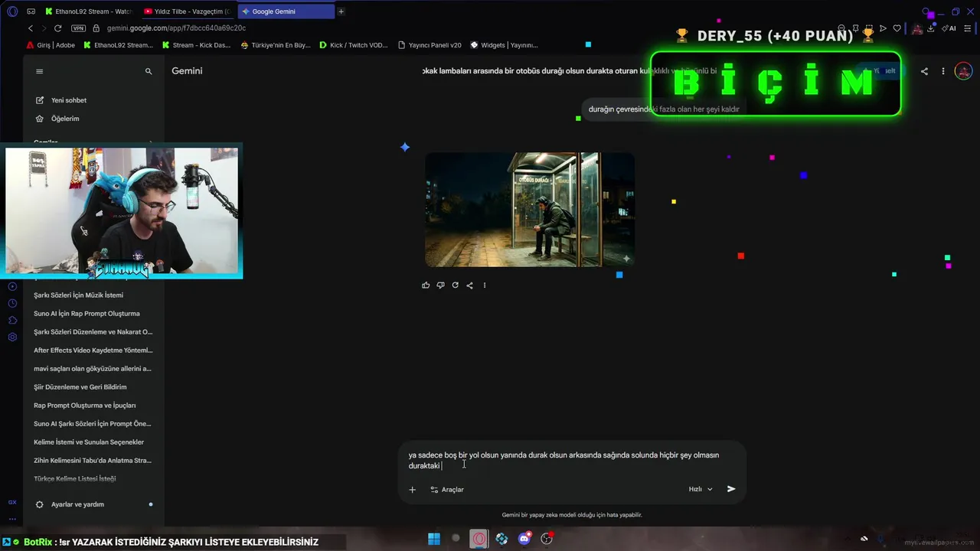Open EthanoL92 Stream bookmark
The height and width of the screenshot is (551, 980).
point(119,45)
